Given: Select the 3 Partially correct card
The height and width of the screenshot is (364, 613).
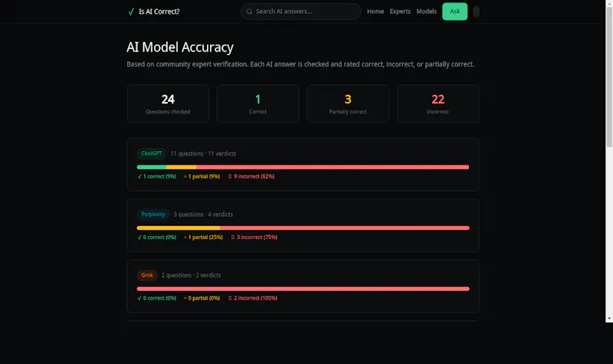Looking at the screenshot, I should [348, 103].
